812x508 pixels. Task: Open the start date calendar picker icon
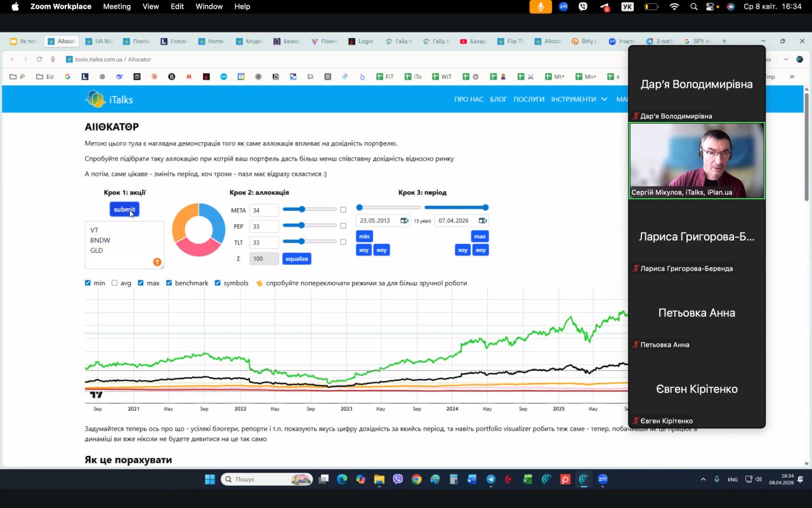[404, 220]
